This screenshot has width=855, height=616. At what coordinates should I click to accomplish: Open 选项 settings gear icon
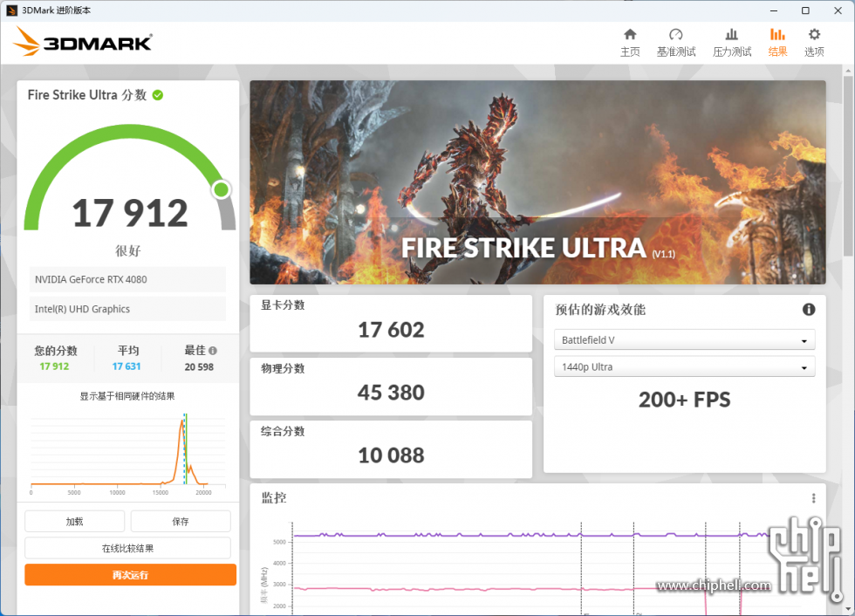pos(814,35)
